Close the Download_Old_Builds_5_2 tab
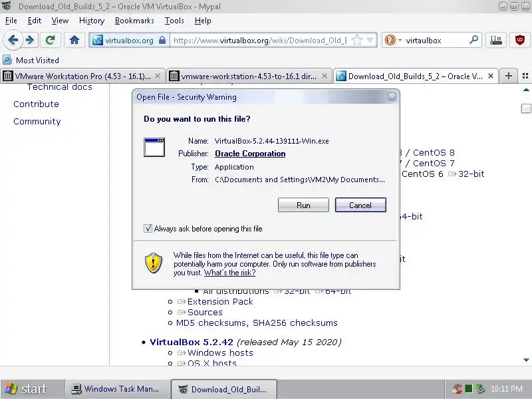Image resolution: width=532 pixels, height=399 pixels. click(x=491, y=76)
